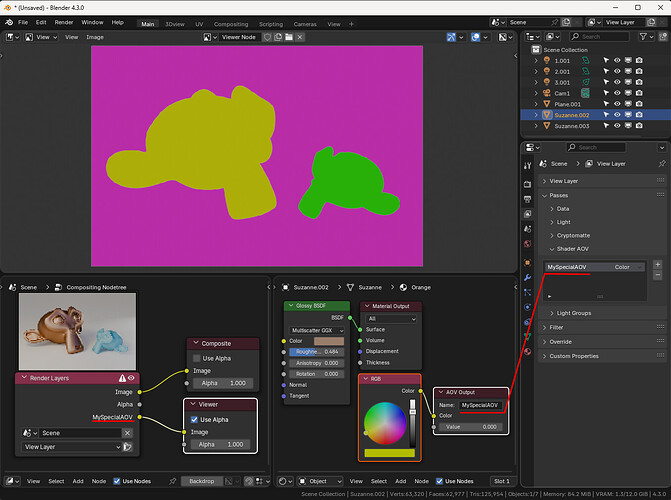The image size is (671, 500).
Task: Disable Cam1 in renders via camera icon
Action: (x=639, y=92)
